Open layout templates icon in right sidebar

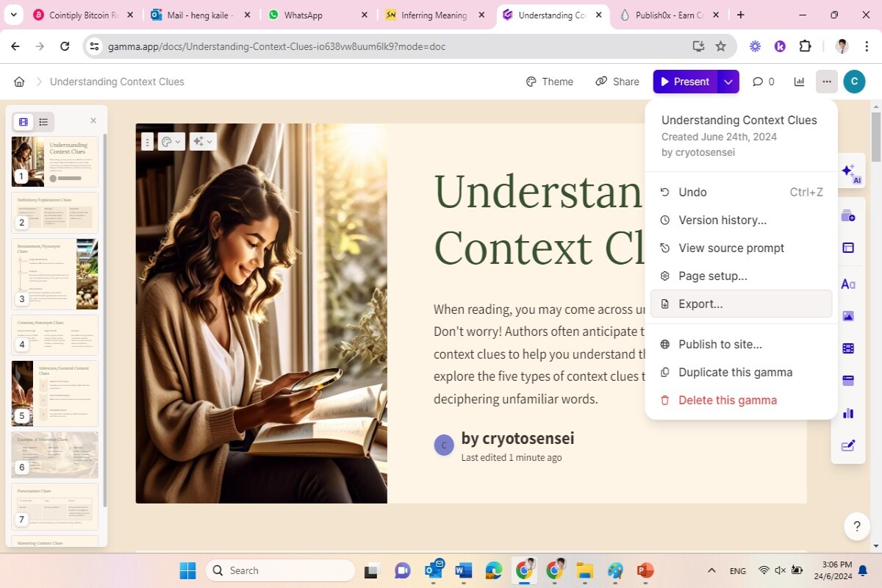pyautogui.click(x=848, y=248)
